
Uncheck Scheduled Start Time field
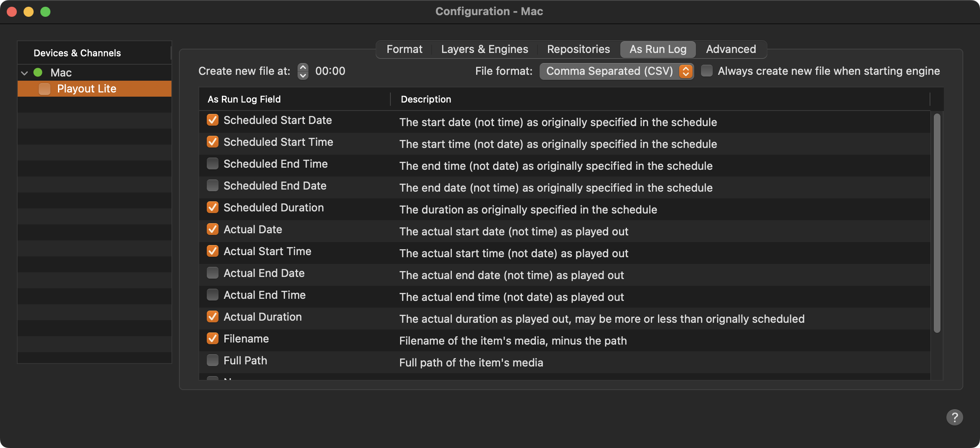213,142
